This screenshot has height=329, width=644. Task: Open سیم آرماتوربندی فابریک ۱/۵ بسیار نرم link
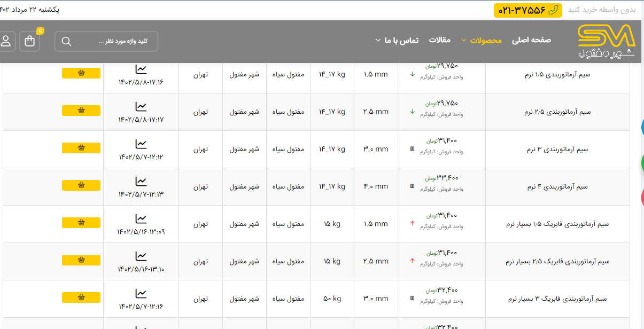557,224
